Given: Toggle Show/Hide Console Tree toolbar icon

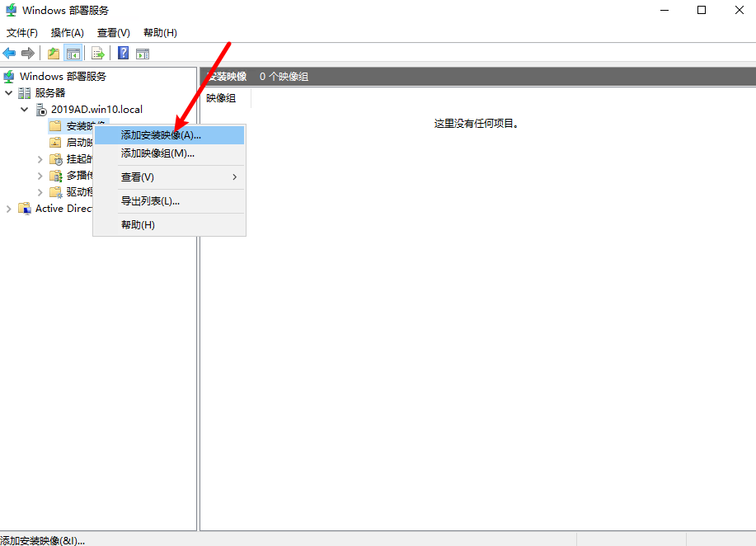Looking at the screenshot, I should [73, 54].
